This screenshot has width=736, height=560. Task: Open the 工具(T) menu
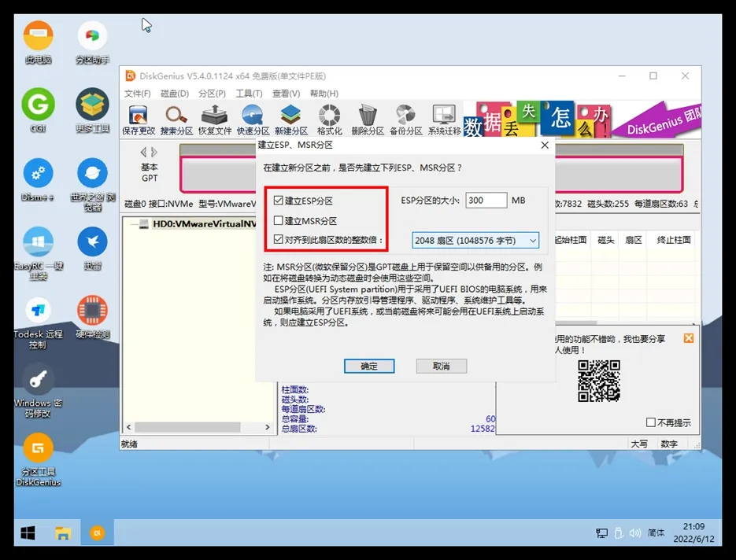click(x=250, y=94)
